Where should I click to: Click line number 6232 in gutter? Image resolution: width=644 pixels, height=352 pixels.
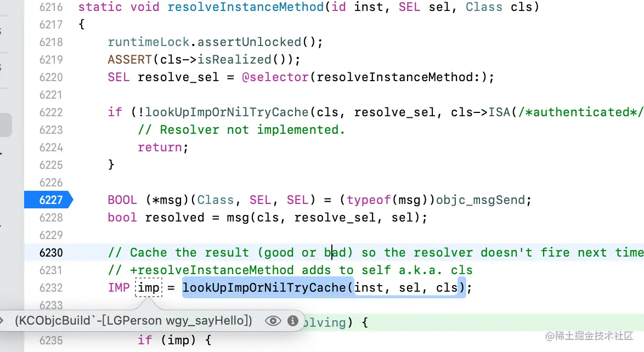tap(52, 287)
